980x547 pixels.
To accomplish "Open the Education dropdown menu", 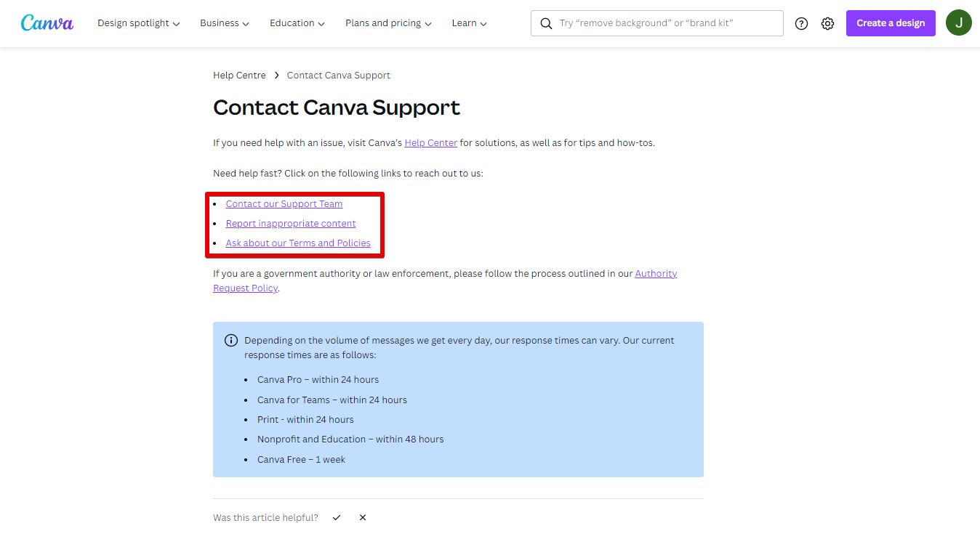I will (x=297, y=23).
